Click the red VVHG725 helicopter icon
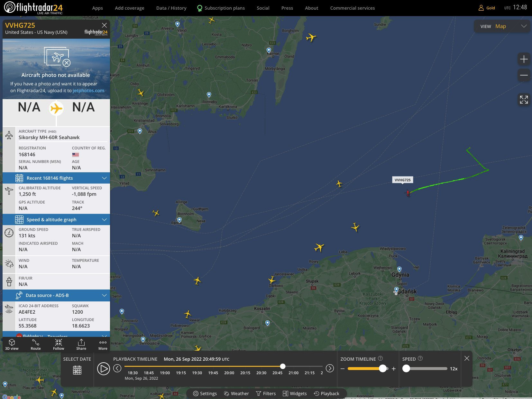Image resolution: width=532 pixels, height=399 pixels. [408, 193]
